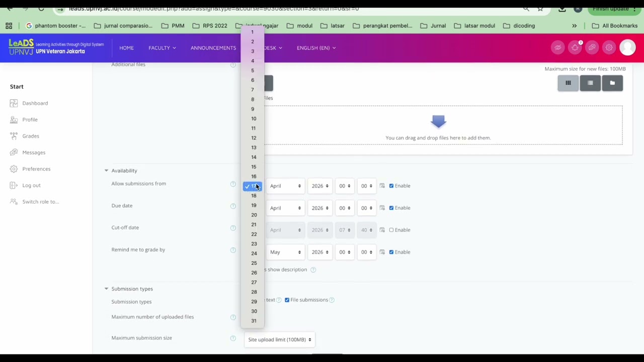644x362 pixels.
Task: Open the notifications bell in the header
Action: coord(575,48)
